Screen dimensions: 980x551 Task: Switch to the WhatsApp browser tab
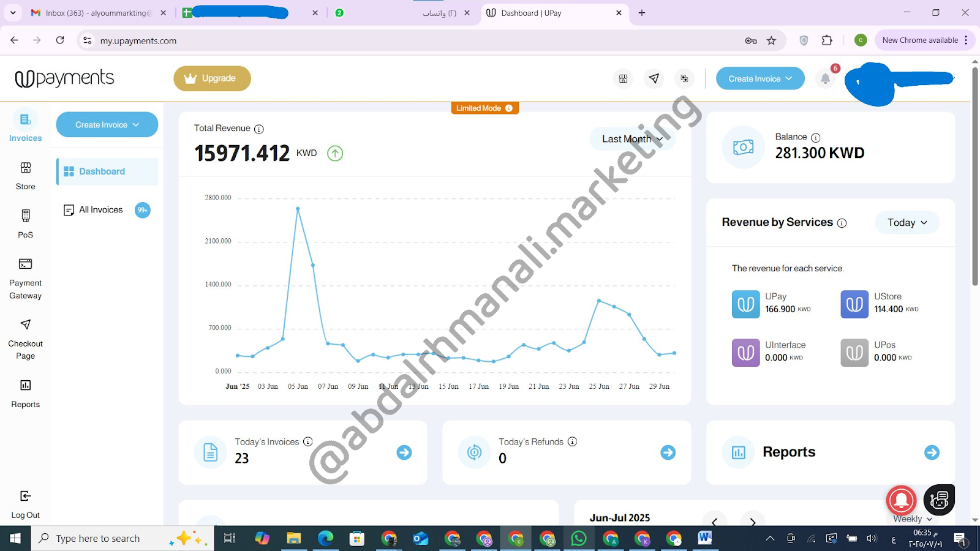(x=402, y=13)
